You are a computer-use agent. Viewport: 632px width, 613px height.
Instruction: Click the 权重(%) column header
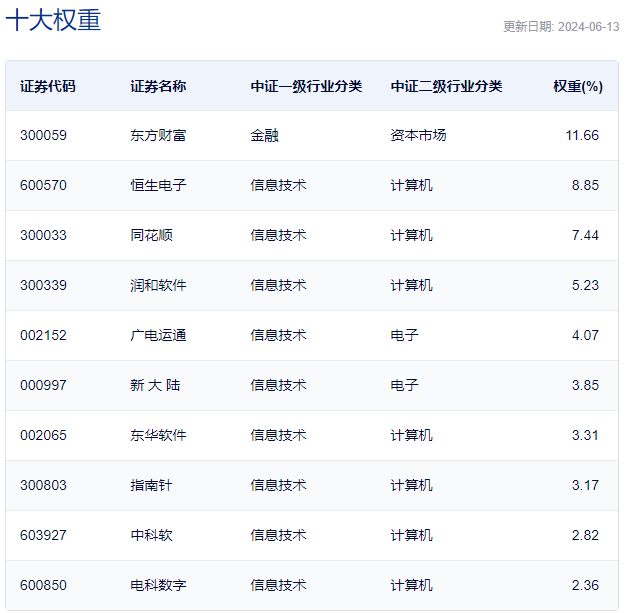tap(578, 86)
